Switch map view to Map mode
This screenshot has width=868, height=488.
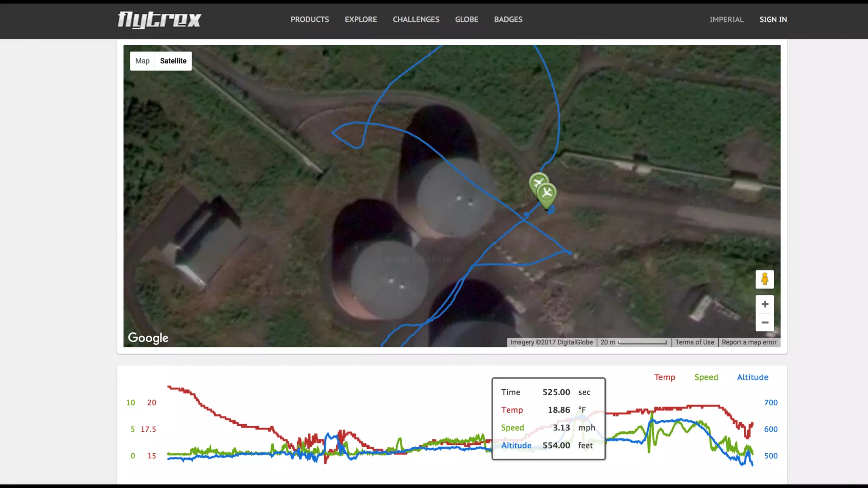point(142,61)
